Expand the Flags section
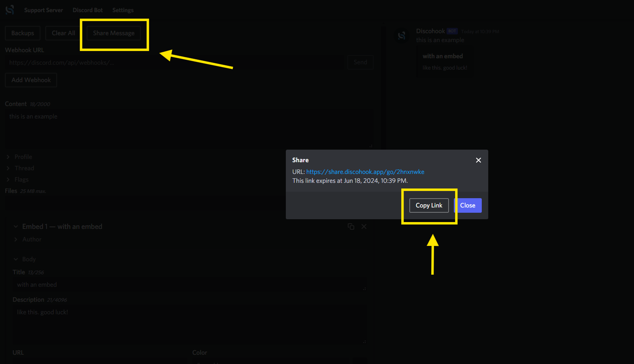This screenshot has height=364, width=634. [21, 180]
